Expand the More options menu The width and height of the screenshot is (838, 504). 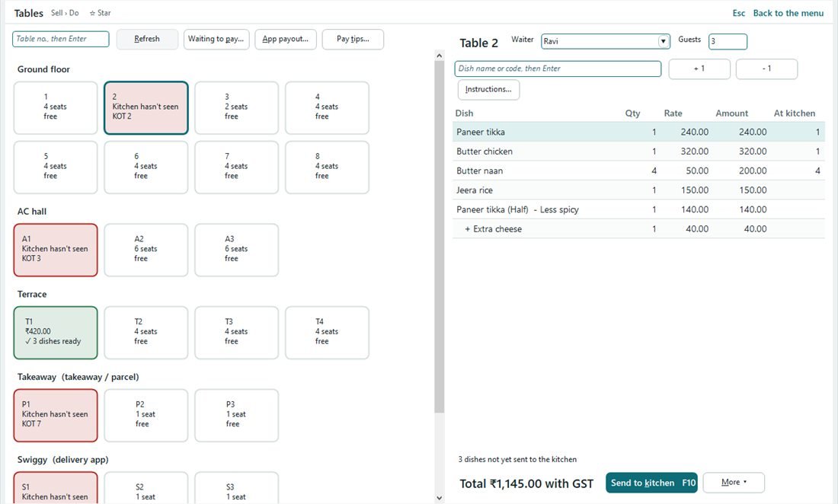(x=733, y=483)
